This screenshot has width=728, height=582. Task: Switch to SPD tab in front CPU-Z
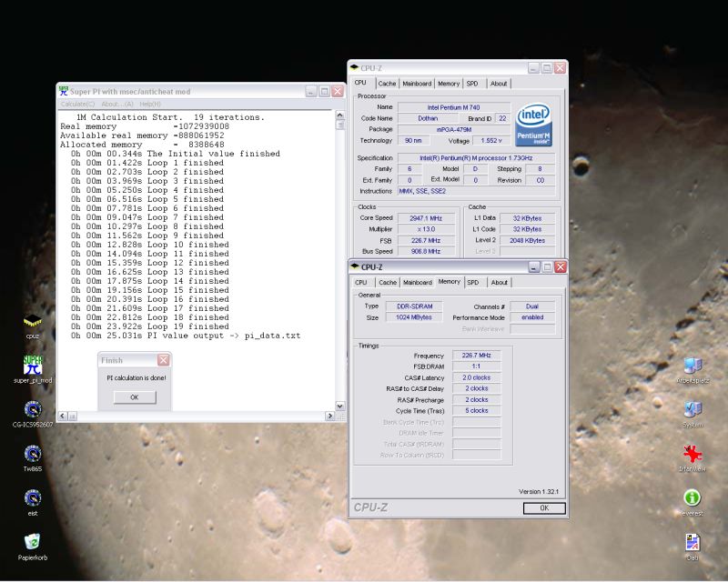pyautogui.click(x=472, y=282)
